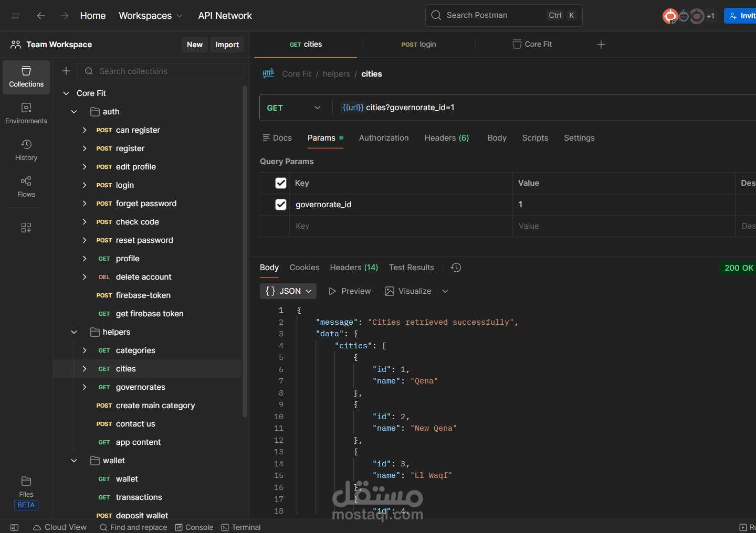Open Cloud View in the status bar

pos(60,527)
